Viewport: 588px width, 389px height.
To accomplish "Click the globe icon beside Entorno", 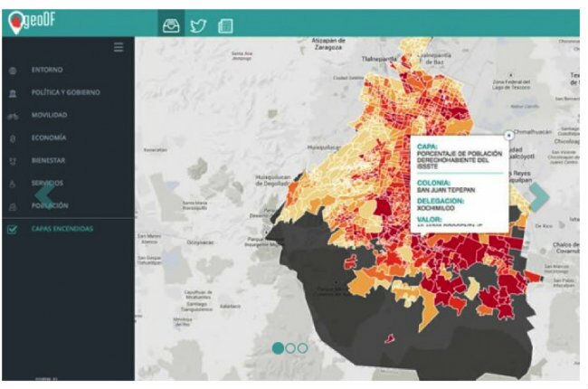I will pos(12,71).
